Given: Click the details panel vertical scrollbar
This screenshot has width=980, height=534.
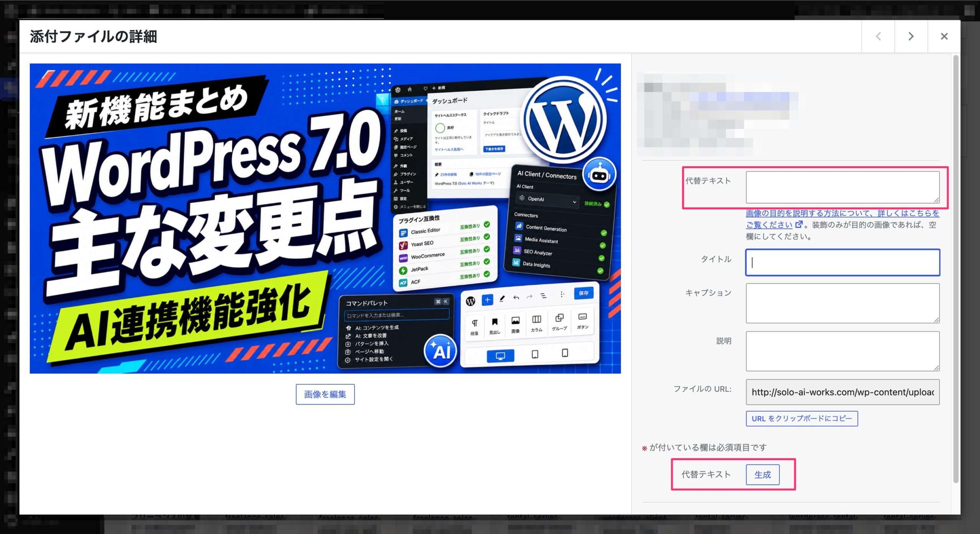Looking at the screenshot, I should (x=955, y=269).
